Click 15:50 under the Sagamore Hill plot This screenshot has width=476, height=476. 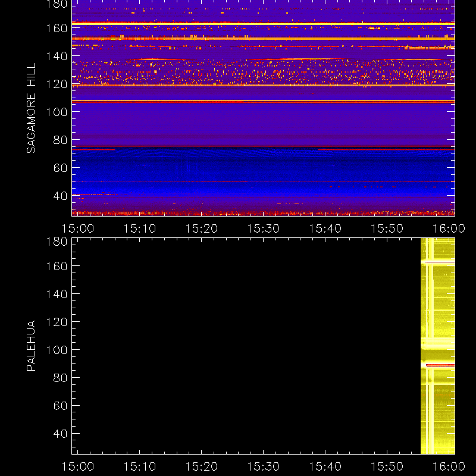tap(387, 228)
